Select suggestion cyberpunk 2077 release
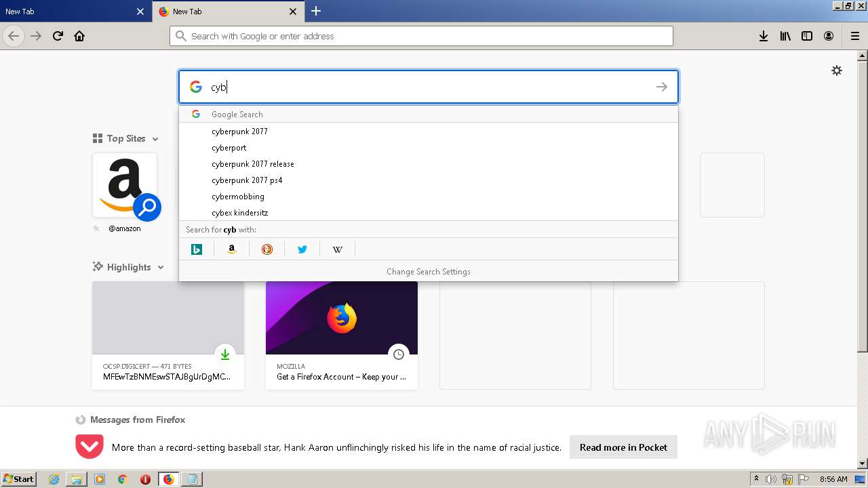 coord(429,164)
